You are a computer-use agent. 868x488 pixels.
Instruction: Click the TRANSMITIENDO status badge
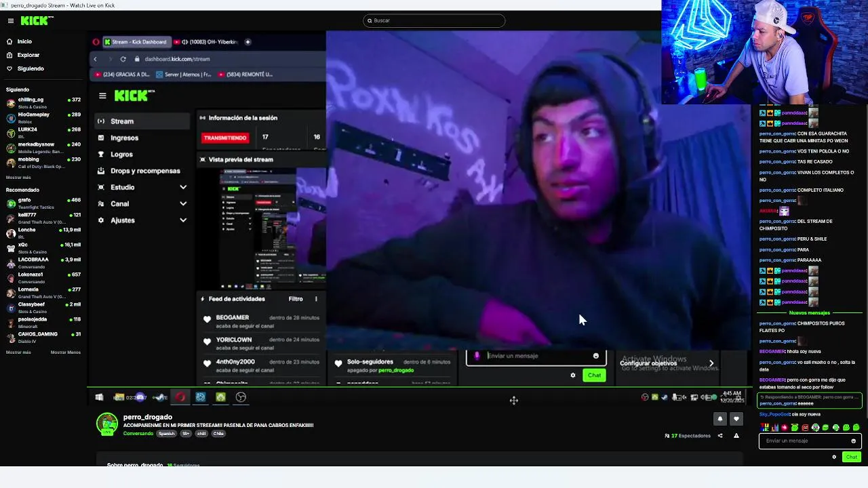pyautogui.click(x=225, y=138)
